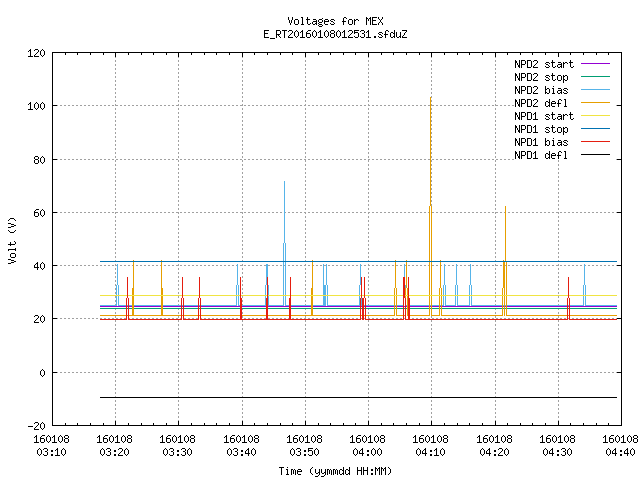Click the y-axis label 'Volt (V)'
This screenshot has height=480, width=640.
coord(13,240)
